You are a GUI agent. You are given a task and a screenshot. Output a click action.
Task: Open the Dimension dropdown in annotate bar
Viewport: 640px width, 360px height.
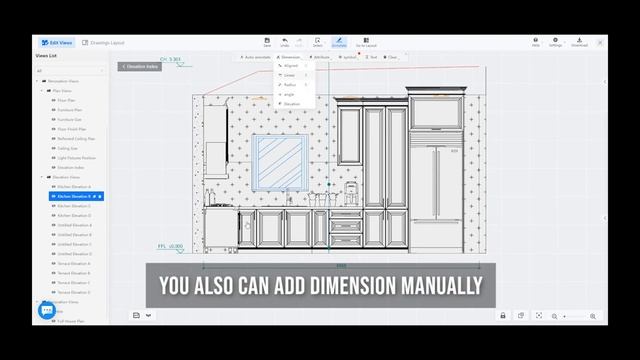click(x=289, y=58)
